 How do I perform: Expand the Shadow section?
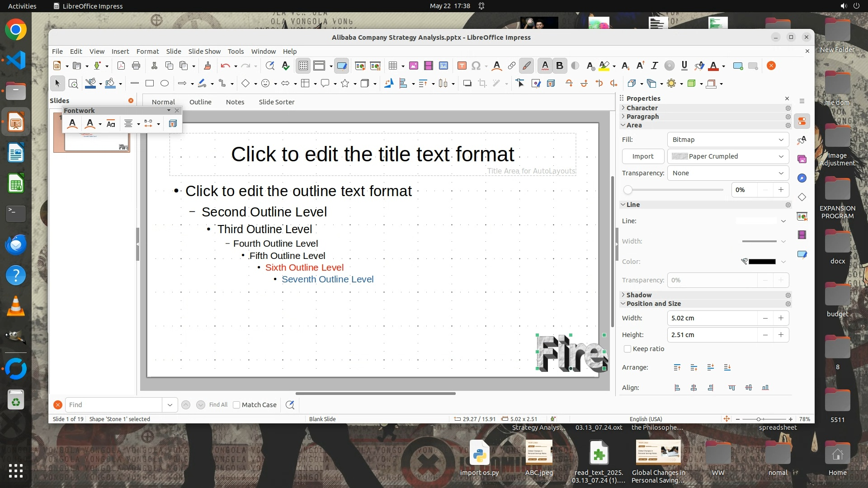(x=639, y=295)
